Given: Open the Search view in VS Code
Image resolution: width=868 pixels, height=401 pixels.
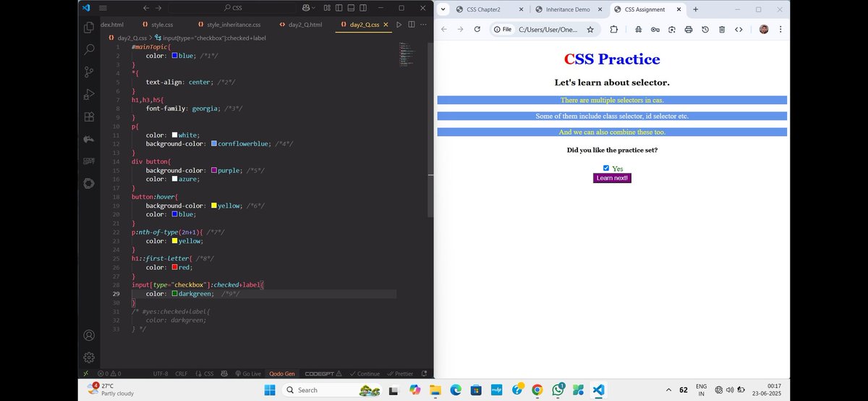Looking at the screenshot, I should 89,50.
